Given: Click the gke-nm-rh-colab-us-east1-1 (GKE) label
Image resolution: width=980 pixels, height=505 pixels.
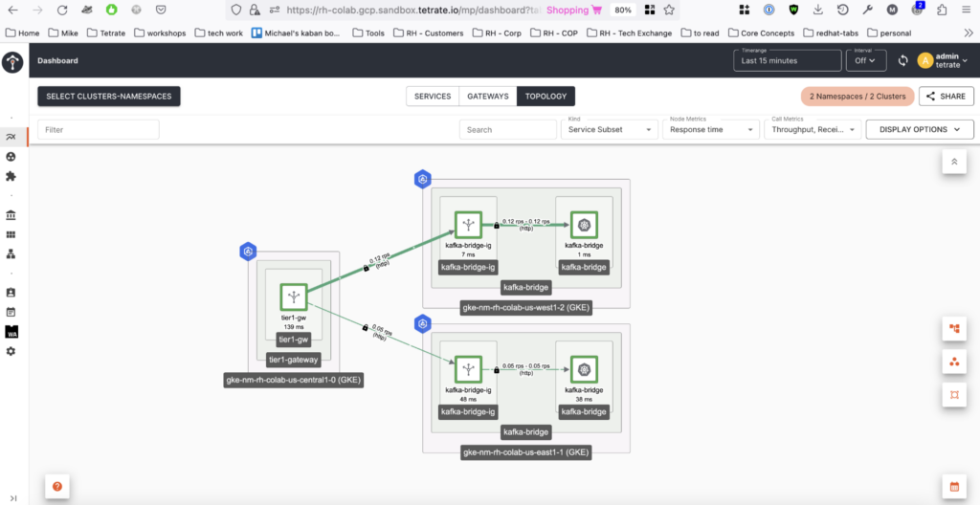Looking at the screenshot, I should coord(526,452).
